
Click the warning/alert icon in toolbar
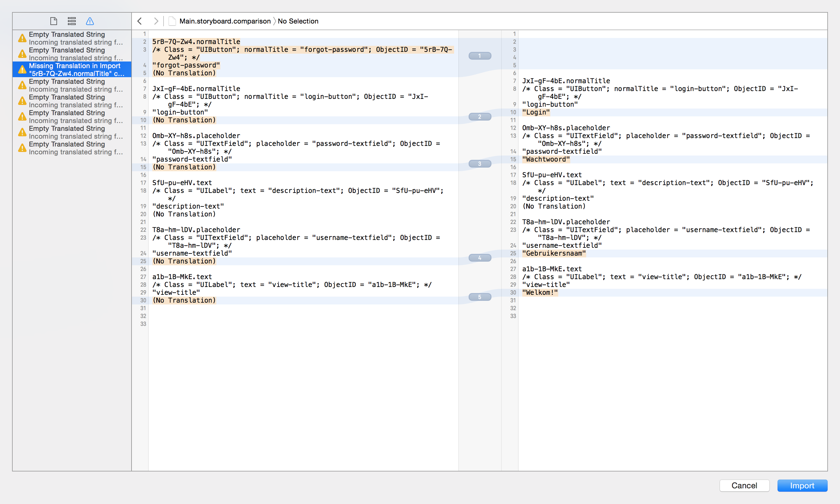click(90, 21)
